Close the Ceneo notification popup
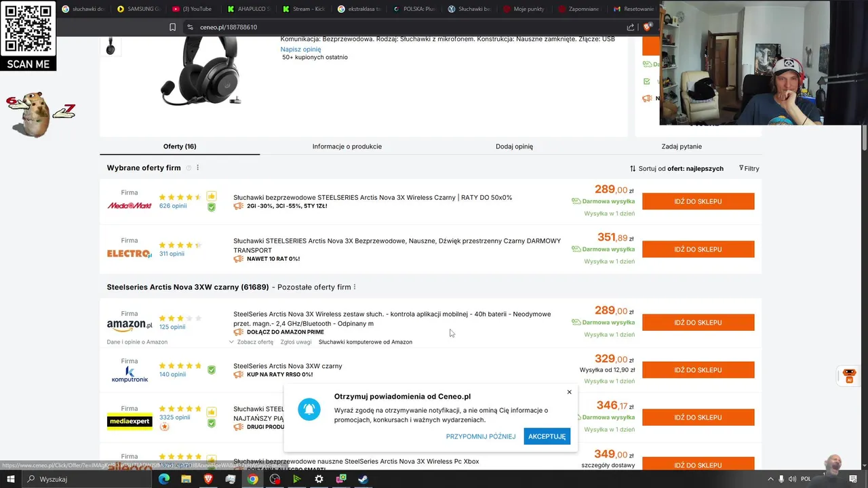Image resolution: width=868 pixels, height=488 pixels. point(569,392)
